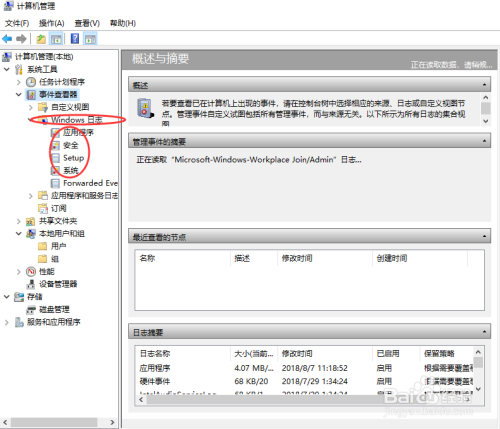This screenshot has width=500, height=429.
Task: Click the 设备管理器 icon
Action: 31,284
